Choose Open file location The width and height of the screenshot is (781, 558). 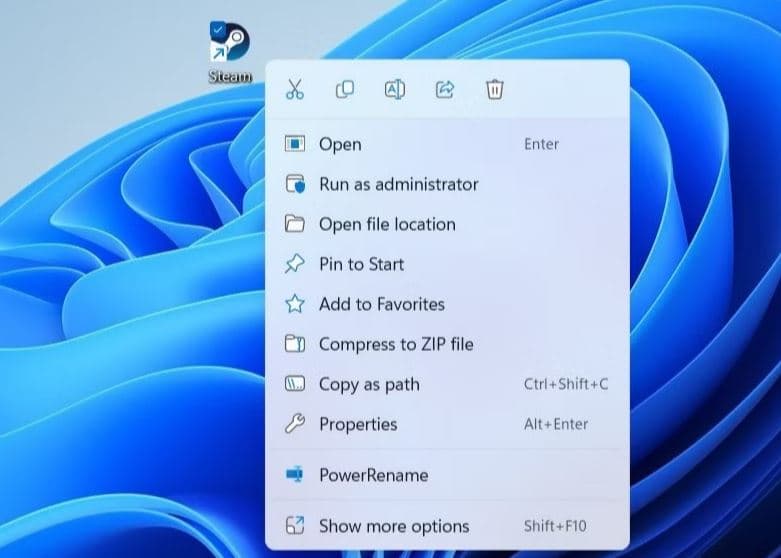[x=447, y=224]
